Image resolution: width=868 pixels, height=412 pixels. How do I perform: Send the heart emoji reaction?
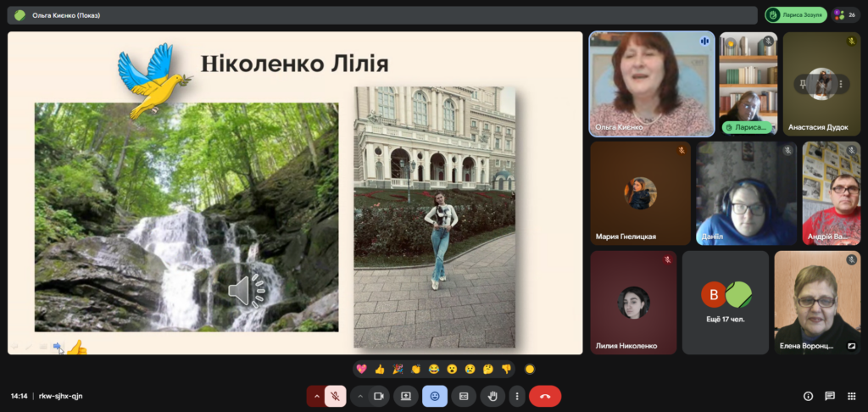[x=361, y=369]
